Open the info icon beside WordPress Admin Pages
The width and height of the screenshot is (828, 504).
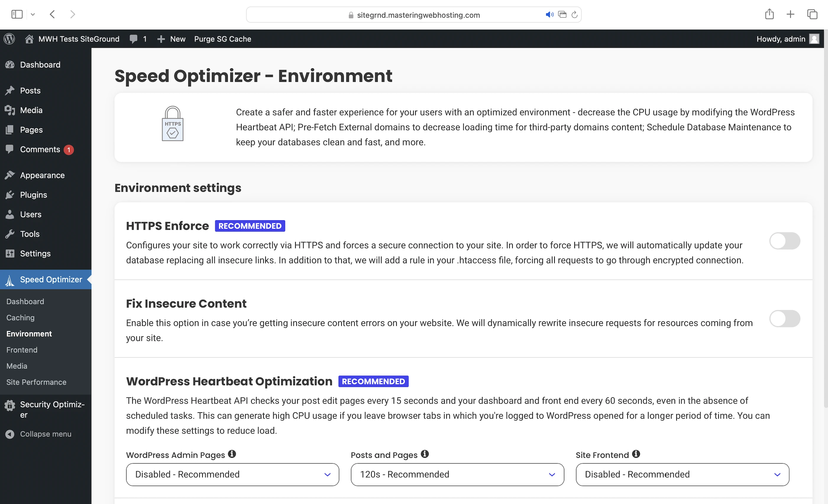pyautogui.click(x=232, y=454)
